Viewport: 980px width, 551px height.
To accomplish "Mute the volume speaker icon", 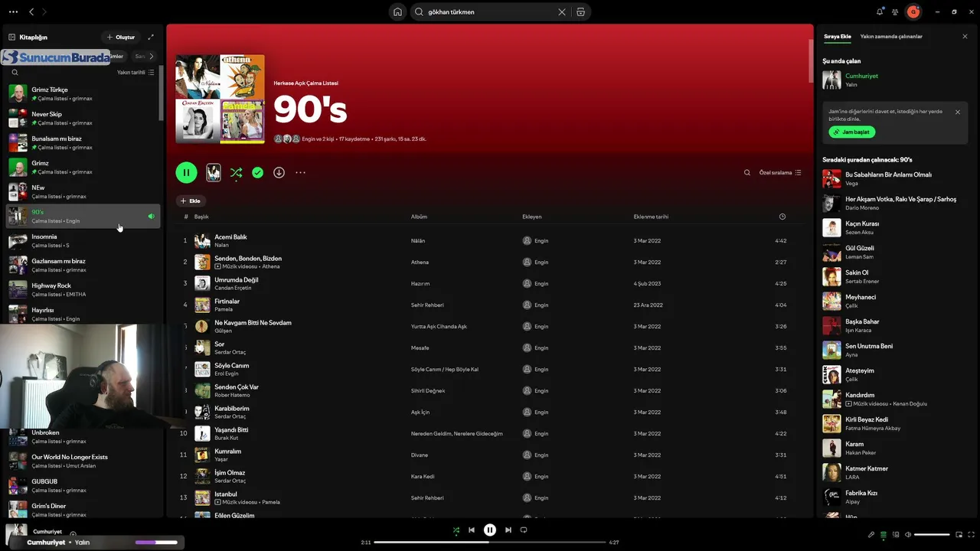I will pyautogui.click(x=907, y=534).
